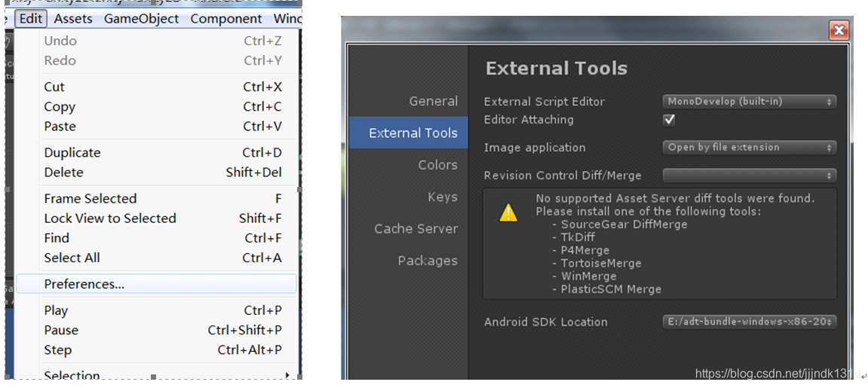Expand the Selection submenu

click(x=156, y=374)
